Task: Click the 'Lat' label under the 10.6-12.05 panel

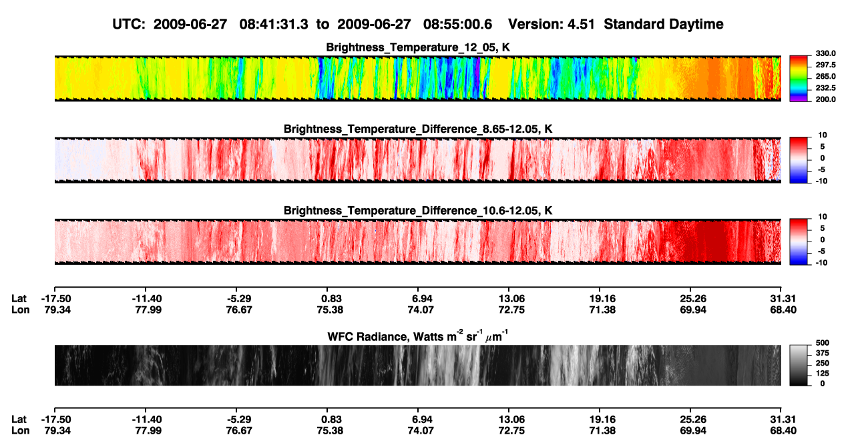Action: click(x=19, y=298)
